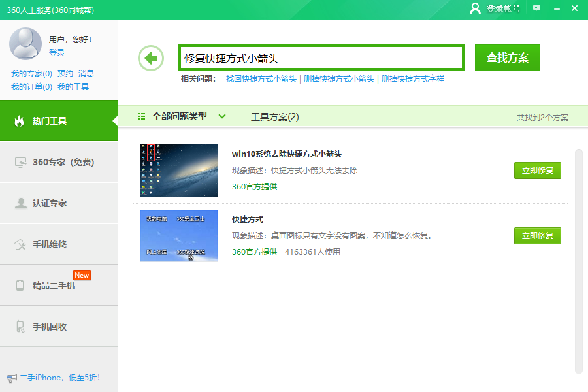Click the results list vertical scrollbar
The height and width of the screenshot is (392, 588).
click(x=578, y=261)
